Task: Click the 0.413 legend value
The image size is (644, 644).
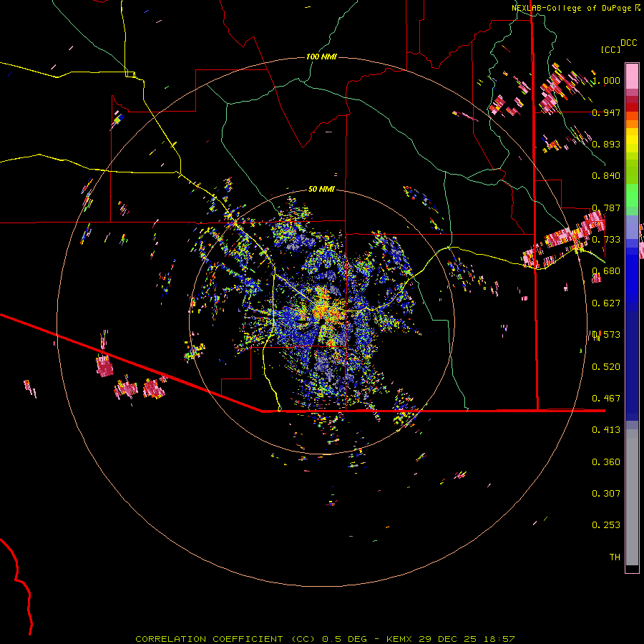Action: pos(606,430)
